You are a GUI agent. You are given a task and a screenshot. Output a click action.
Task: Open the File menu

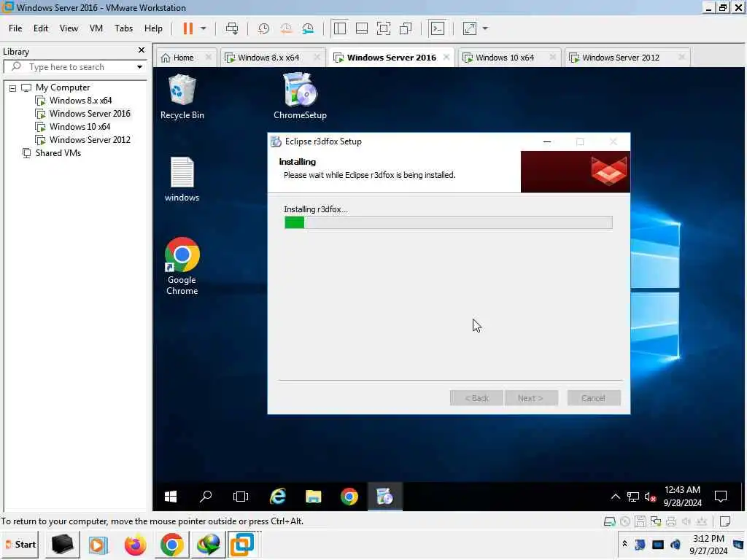pyautogui.click(x=15, y=28)
